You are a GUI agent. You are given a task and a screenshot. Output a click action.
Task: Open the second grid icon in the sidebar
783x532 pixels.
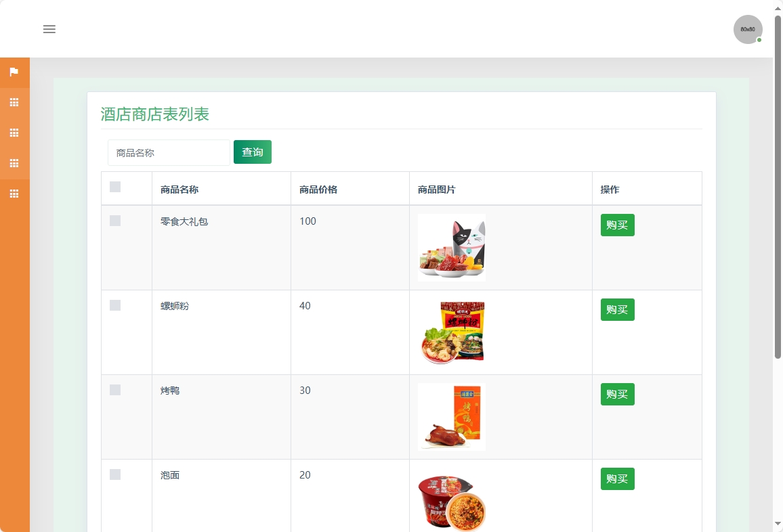[x=14, y=133]
